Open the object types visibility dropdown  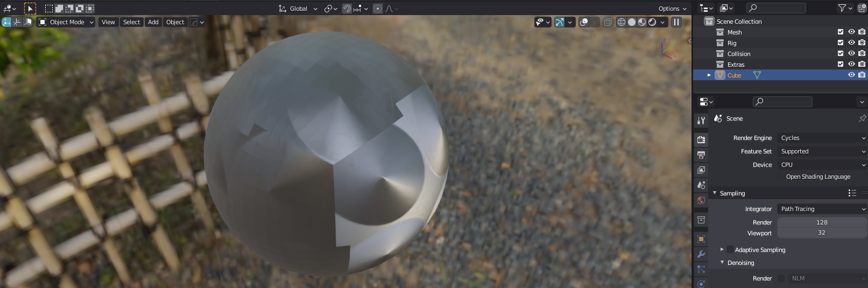point(542,22)
